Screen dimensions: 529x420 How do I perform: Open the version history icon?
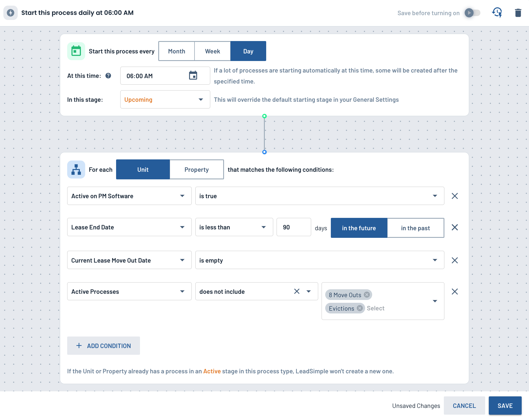coord(497,13)
